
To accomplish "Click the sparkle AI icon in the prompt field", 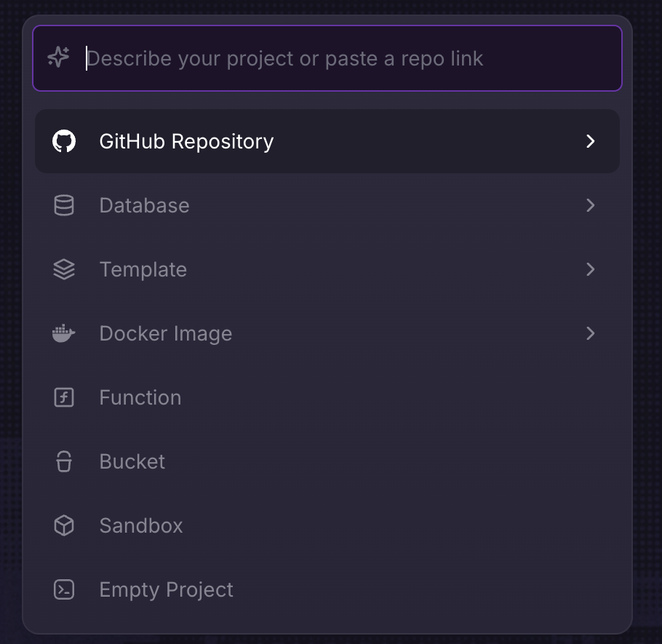I will coord(58,57).
